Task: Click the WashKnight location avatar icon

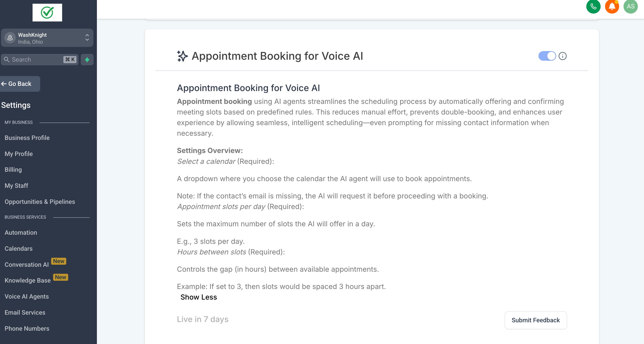Action: (x=10, y=38)
